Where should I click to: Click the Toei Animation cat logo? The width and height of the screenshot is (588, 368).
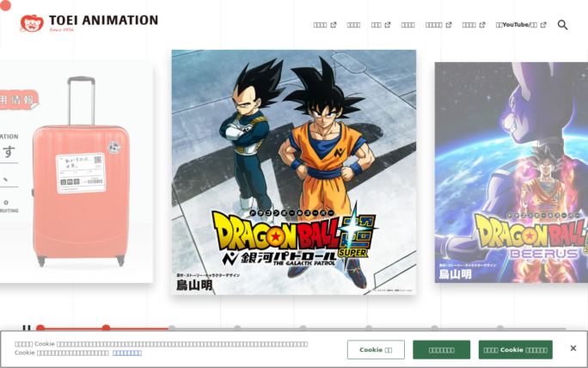[32, 23]
